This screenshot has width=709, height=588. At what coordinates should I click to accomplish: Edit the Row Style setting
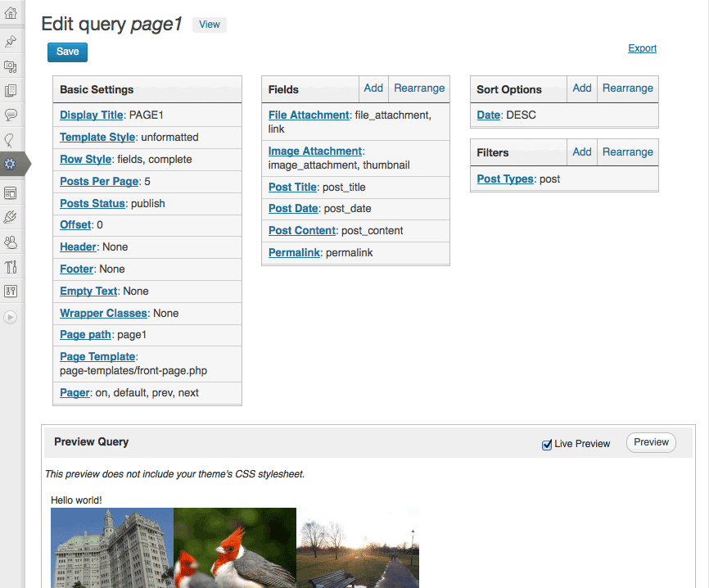pyautogui.click(x=85, y=159)
